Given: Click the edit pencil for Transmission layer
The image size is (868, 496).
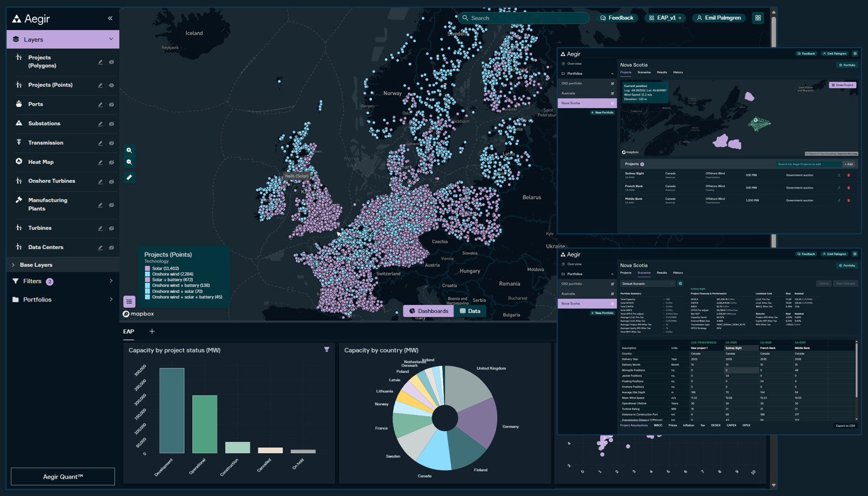Looking at the screenshot, I should click(100, 143).
